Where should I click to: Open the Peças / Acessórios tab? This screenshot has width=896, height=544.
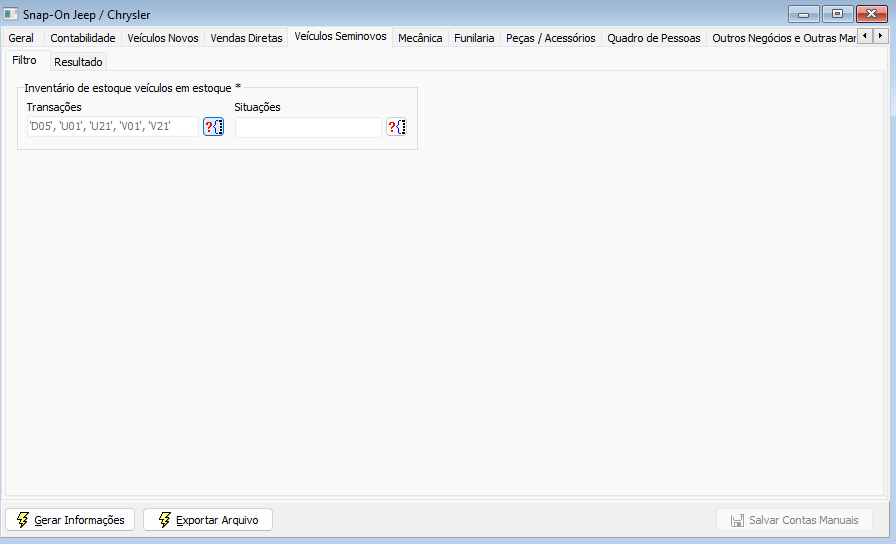pos(551,38)
